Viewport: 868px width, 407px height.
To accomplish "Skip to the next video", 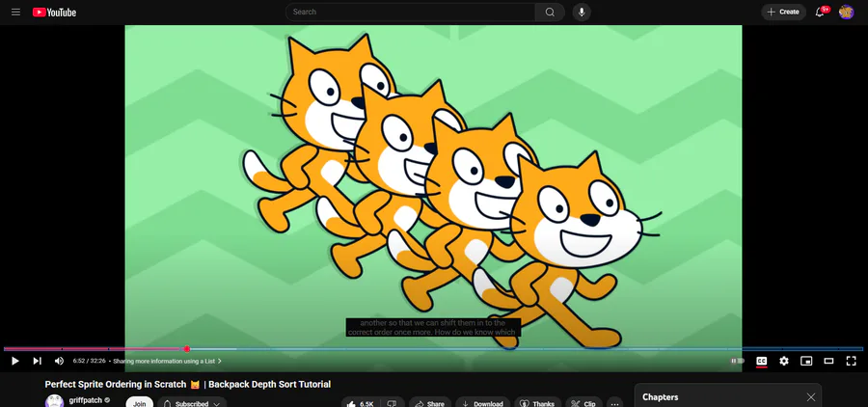I will (37, 361).
